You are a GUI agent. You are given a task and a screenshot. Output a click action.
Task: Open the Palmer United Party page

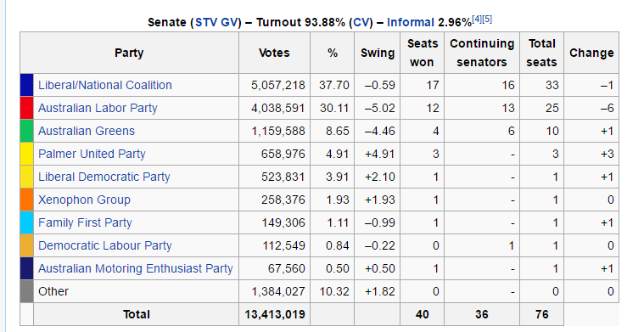(x=92, y=154)
